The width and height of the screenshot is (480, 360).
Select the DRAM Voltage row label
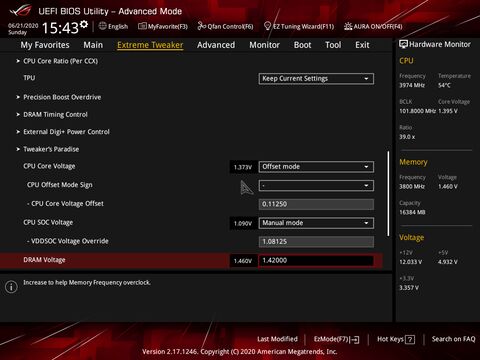click(x=44, y=260)
